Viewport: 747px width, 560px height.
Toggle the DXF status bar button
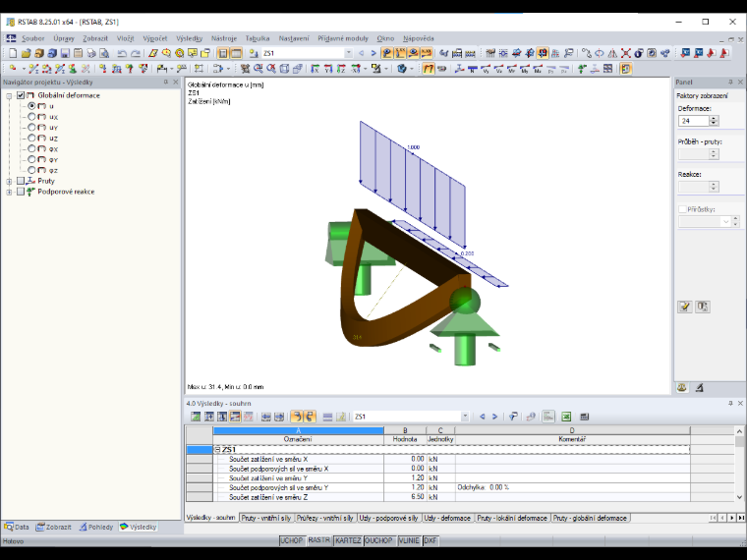click(431, 540)
